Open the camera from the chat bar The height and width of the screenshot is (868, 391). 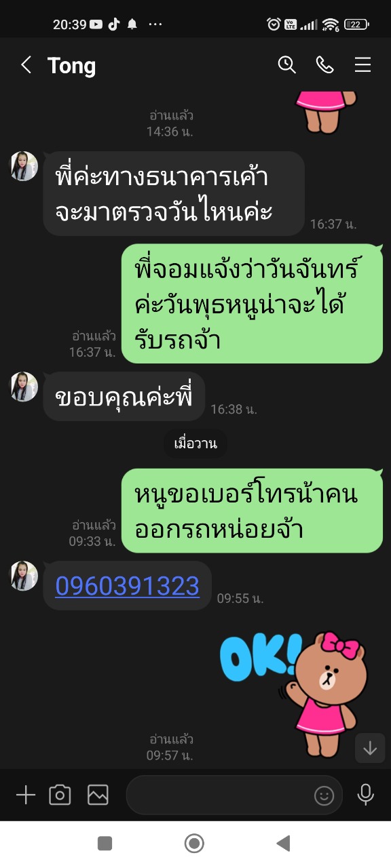tap(60, 795)
